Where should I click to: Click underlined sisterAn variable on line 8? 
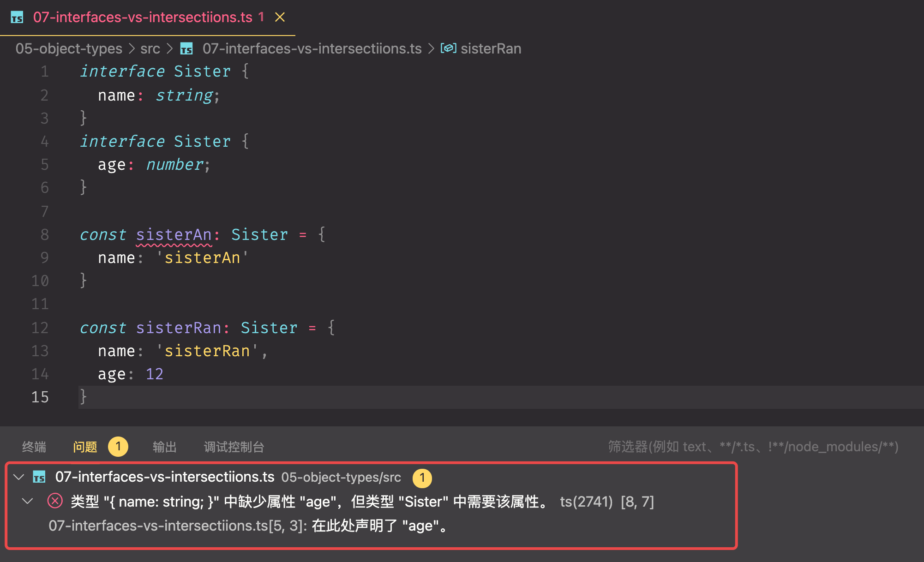click(x=174, y=234)
